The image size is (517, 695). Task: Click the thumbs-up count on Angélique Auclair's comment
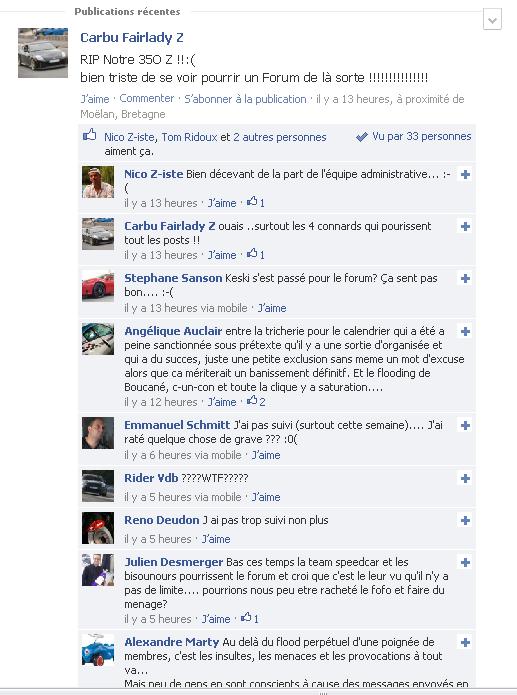tap(256, 402)
